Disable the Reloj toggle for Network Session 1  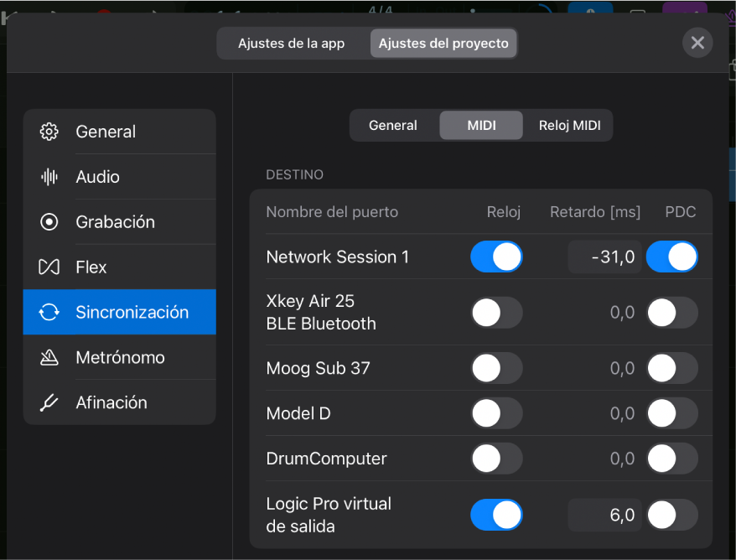(x=496, y=257)
